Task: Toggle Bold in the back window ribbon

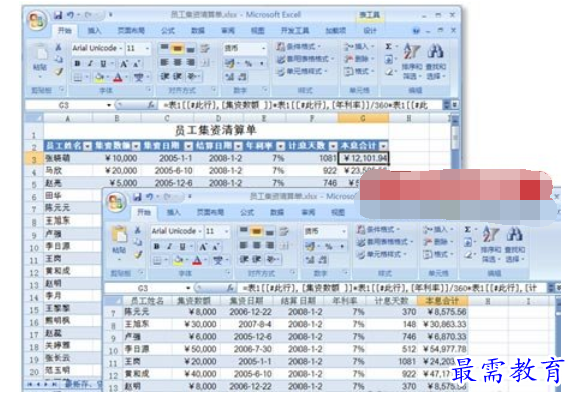Action: (77, 64)
